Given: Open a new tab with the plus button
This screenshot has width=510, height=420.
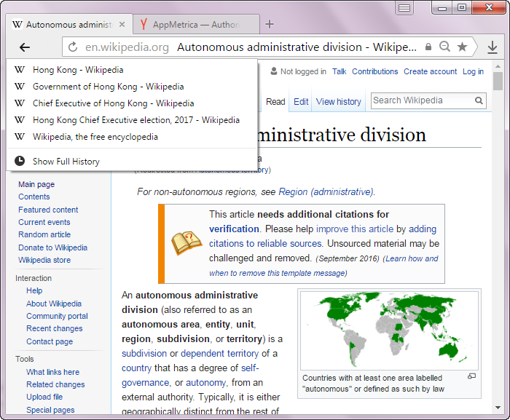Looking at the screenshot, I should click(x=270, y=24).
